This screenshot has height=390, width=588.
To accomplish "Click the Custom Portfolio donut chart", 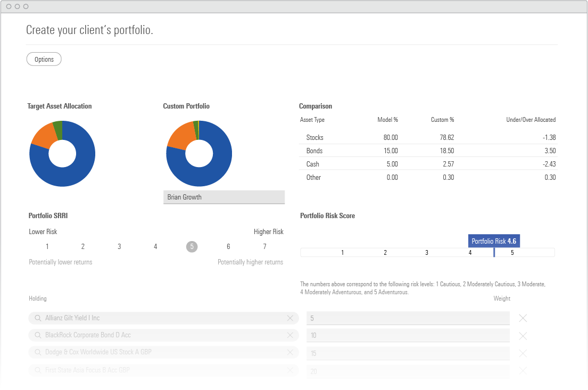I will click(199, 153).
